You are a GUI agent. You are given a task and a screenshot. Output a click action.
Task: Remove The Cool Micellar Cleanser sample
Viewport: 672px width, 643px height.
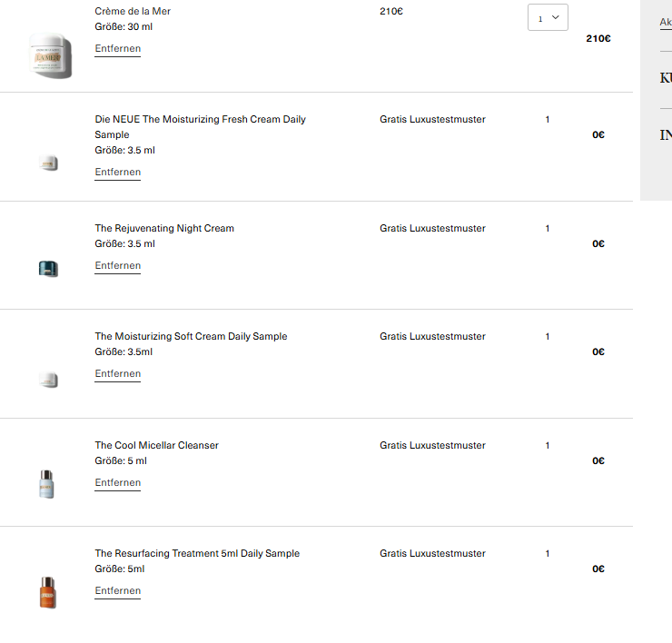click(x=117, y=482)
